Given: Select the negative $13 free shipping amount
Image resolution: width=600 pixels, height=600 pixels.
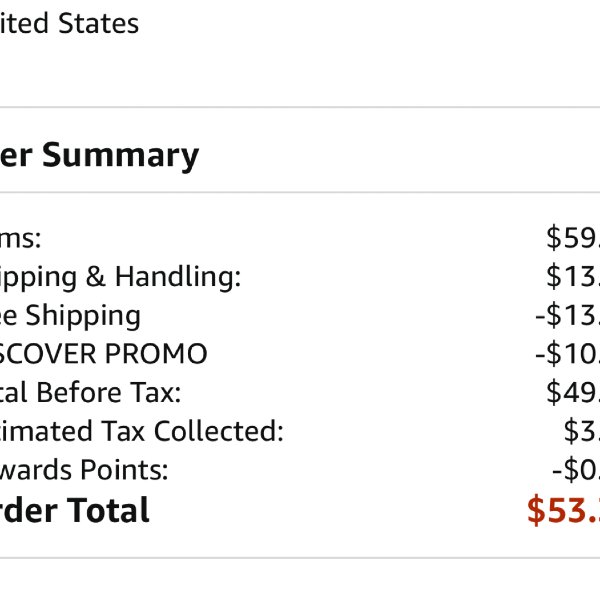Looking at the screenshot, I should [567, 315].
